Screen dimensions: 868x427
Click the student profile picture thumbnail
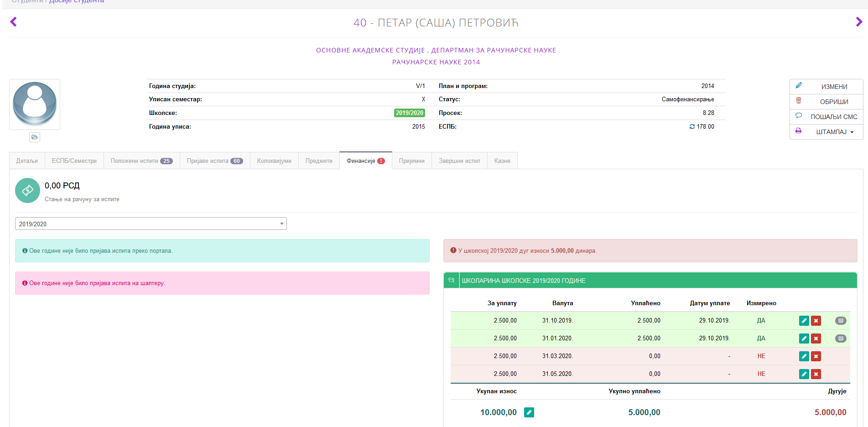click(35, 104)
